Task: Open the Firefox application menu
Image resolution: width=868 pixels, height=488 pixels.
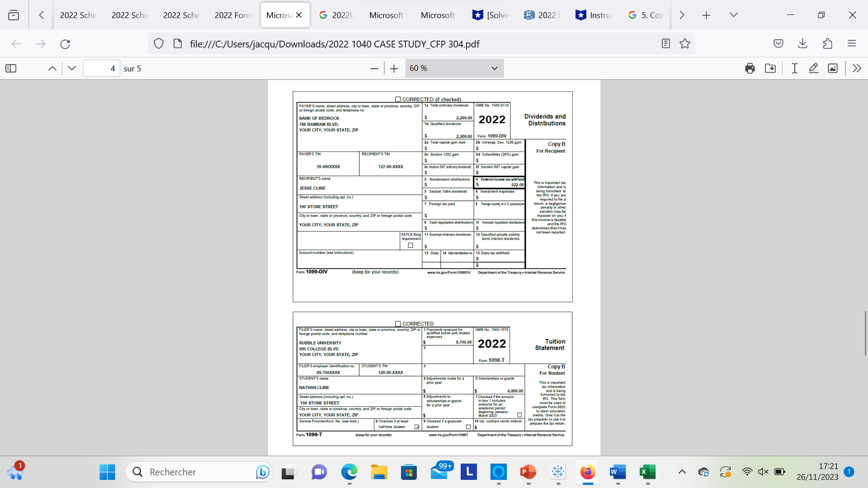Action: pyautogui.click(x=853, y=43)
